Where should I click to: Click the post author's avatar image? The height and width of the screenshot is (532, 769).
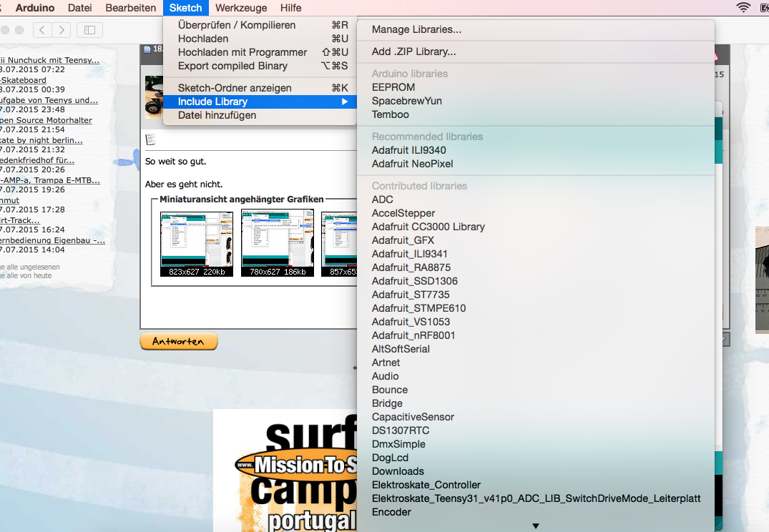(154, 97)
